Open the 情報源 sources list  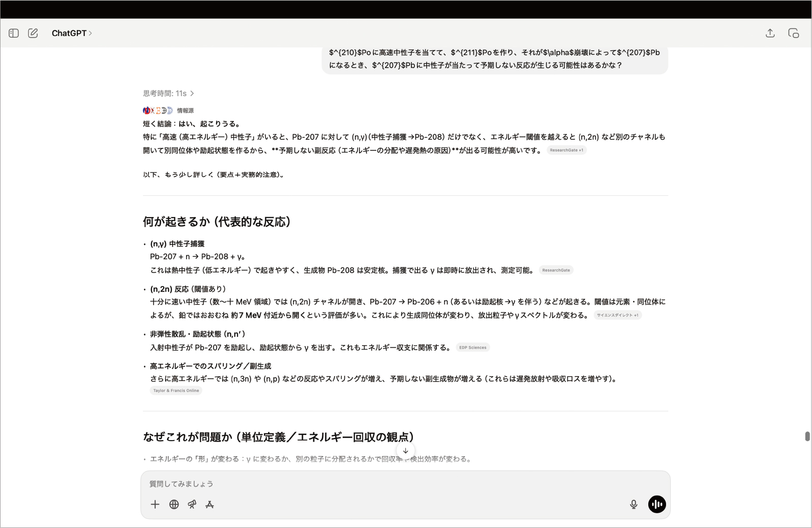(185, 110)
